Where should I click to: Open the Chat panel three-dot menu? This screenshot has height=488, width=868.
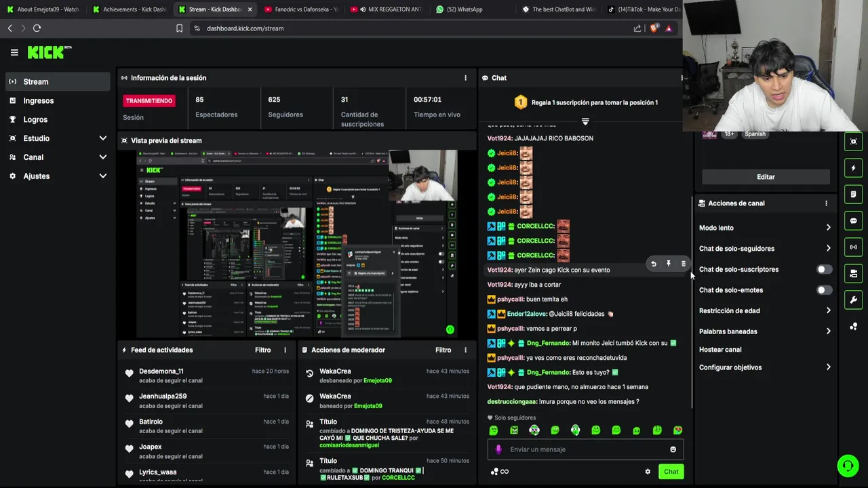pos(682,78)
